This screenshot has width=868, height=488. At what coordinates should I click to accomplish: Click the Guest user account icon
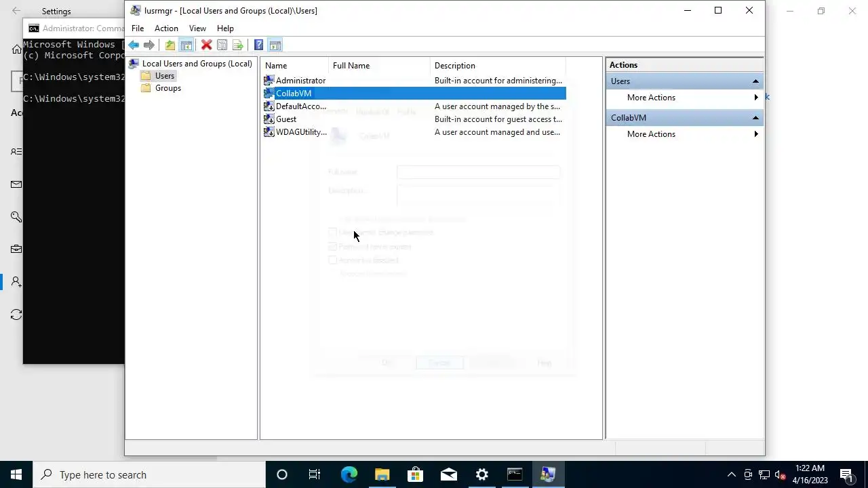tap(269, 119)
